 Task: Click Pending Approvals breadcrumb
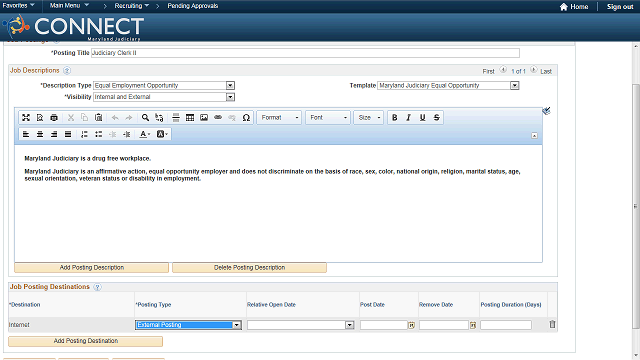pyautogui.click(x=193, y=6)
